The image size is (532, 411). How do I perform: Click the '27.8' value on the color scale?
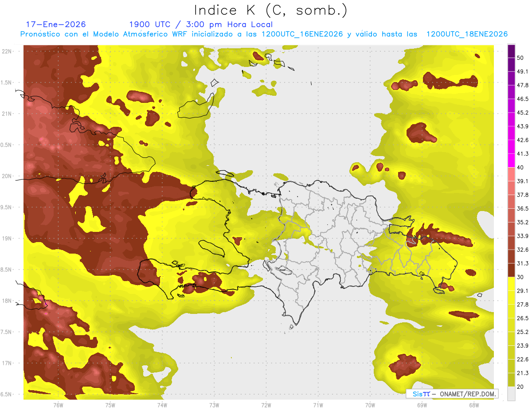coord(523,305)
